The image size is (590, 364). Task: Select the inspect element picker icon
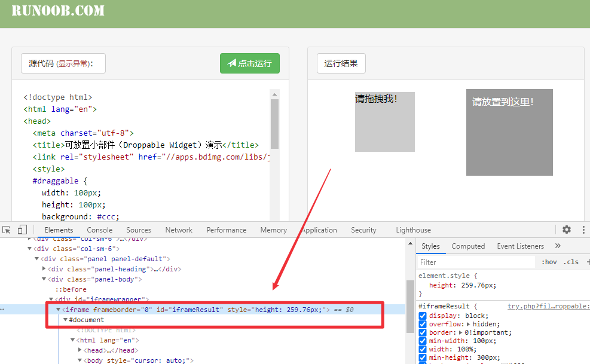pos(7,229)
